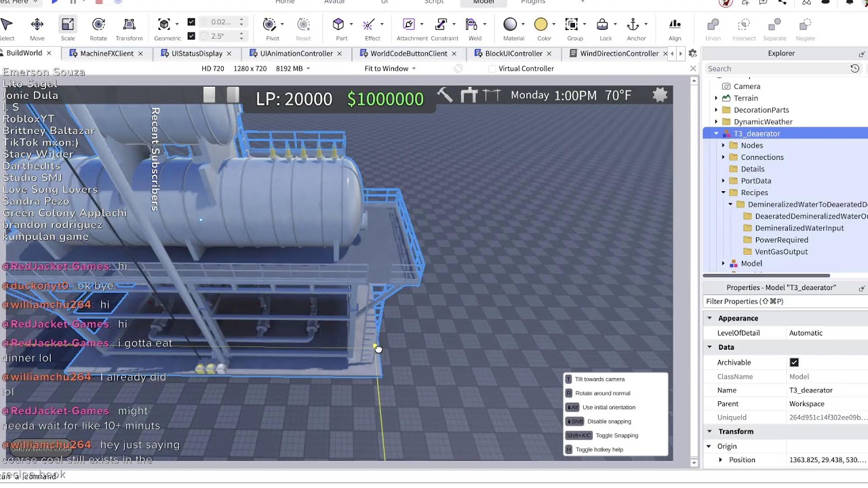Collapse the T3_deaerator model
This screenshot has height=488, width=868.
pos(716,134)
